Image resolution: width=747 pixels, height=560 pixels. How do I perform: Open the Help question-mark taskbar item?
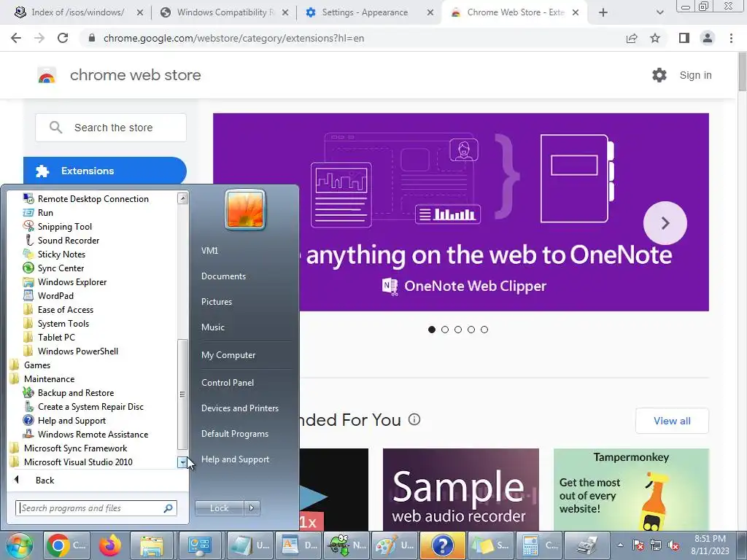coord(443,545)
